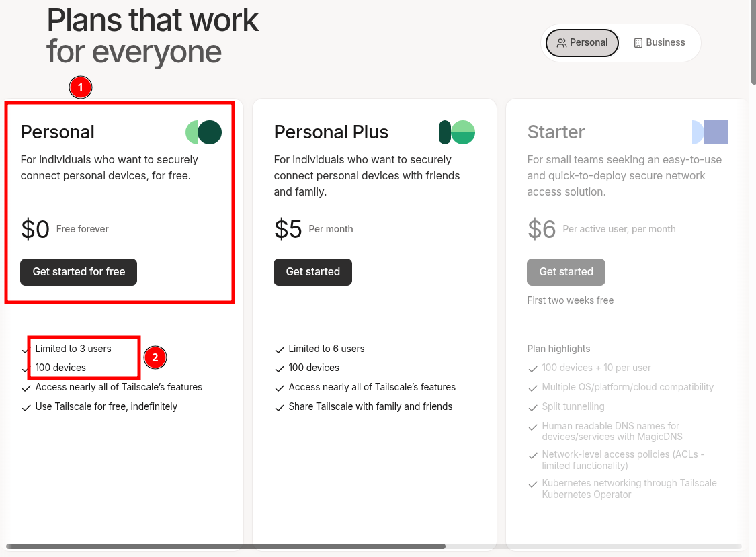756x557 pixels.
Task: Click the $5 per month price
Action: point(289,229)
